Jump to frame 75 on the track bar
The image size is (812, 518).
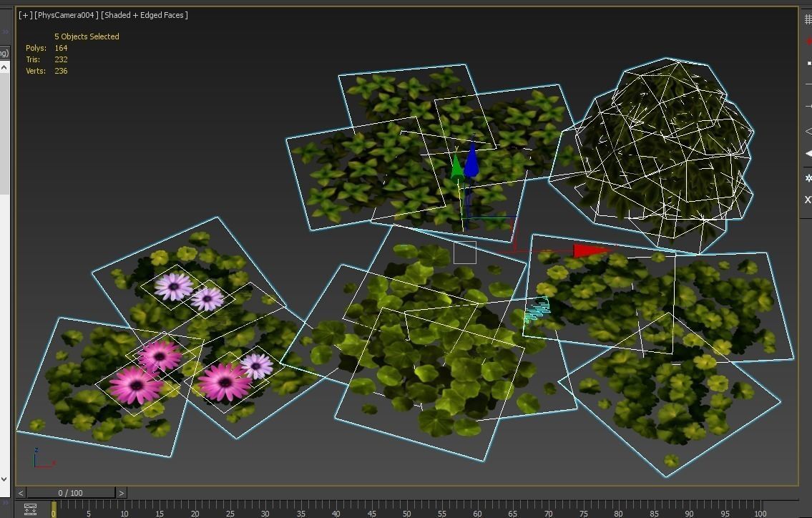pyautogui.click(x=584, y=513)
